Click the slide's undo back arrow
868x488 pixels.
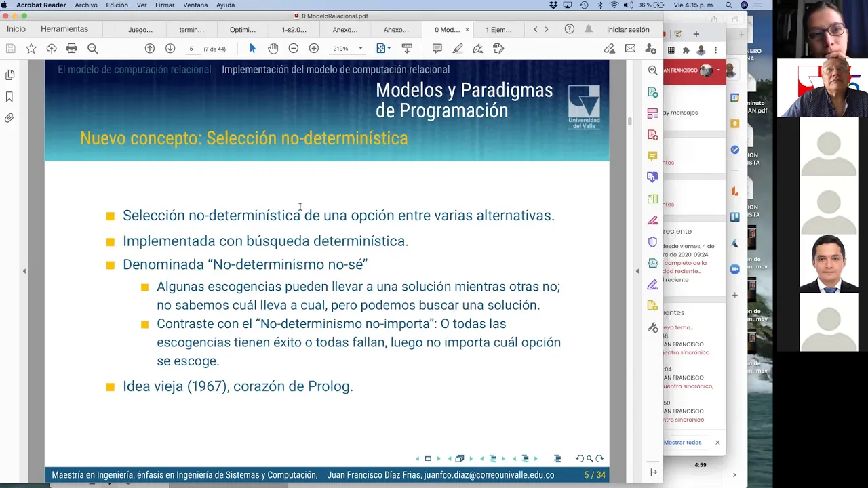pyautogui.click(x=579, y=459)
